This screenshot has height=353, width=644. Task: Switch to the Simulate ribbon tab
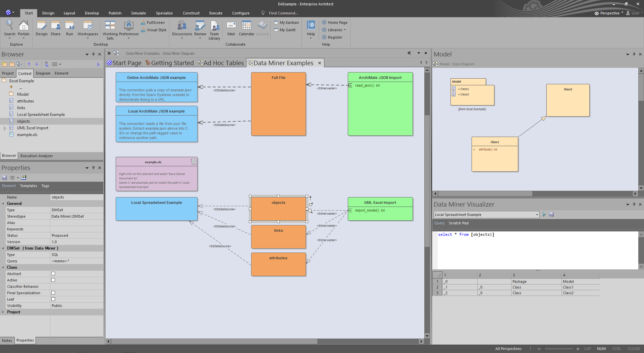click(138, 13)
